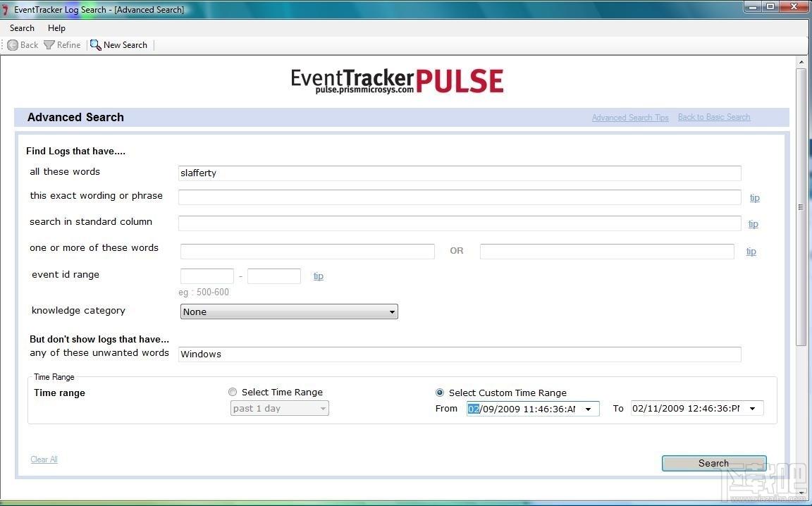Click the Back arrow toolbar icon
Viewport: 812px width, 506px height.
[13, 45]
